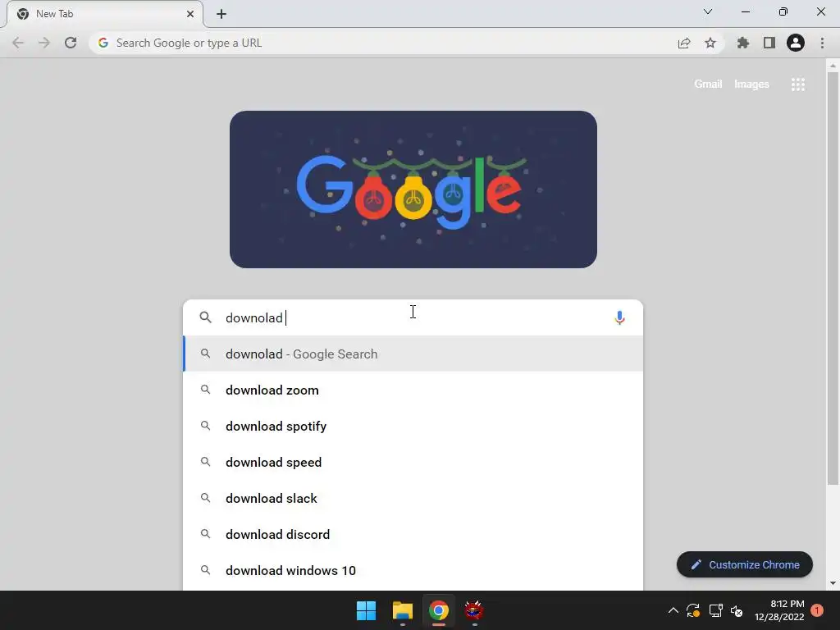
Task: Open the tab search dropdown arrow
Action: pyautogui.click(x=708, y=11)
